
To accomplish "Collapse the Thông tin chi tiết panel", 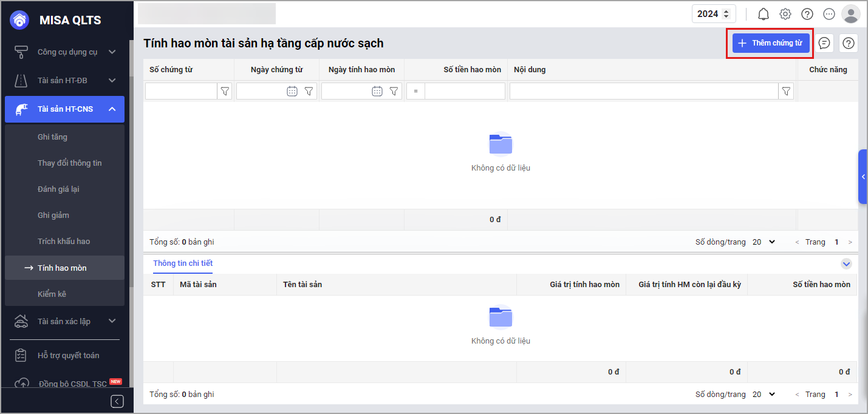I will pos(846,264).
